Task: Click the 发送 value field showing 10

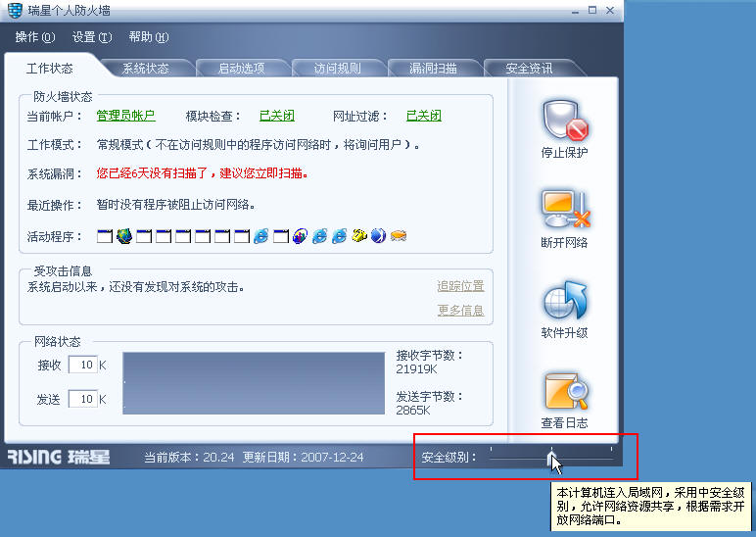Action: (x=83, y=399)
